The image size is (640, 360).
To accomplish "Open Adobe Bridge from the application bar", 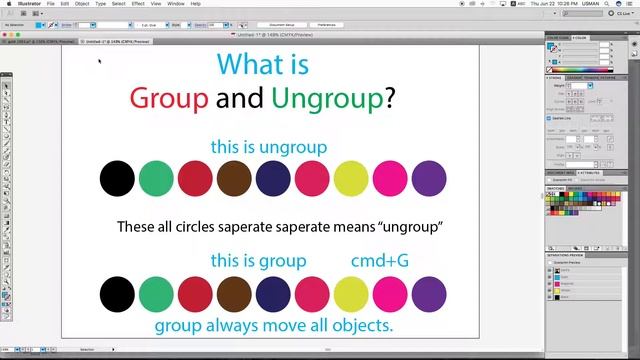I will [x=24, y=13].
